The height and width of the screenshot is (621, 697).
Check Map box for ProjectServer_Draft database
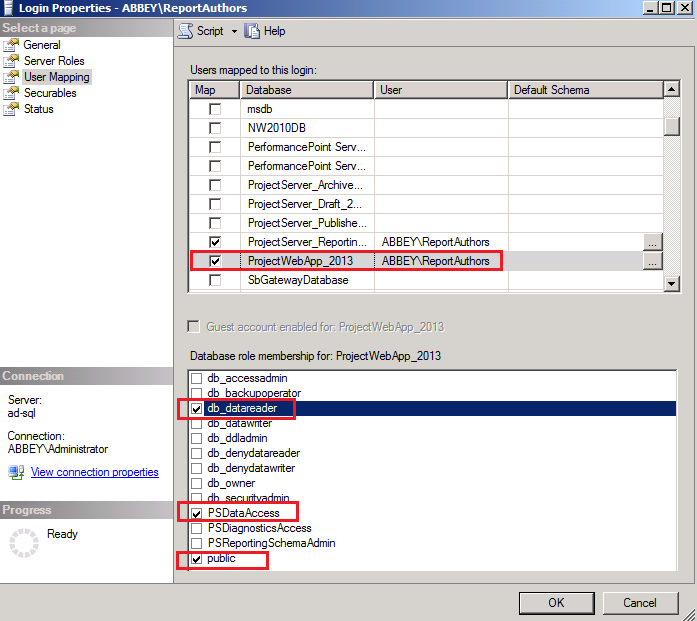pos(215,204)
